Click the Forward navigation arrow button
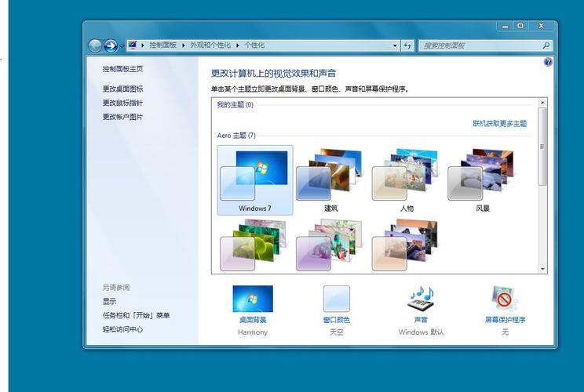 tap(111, 45)
